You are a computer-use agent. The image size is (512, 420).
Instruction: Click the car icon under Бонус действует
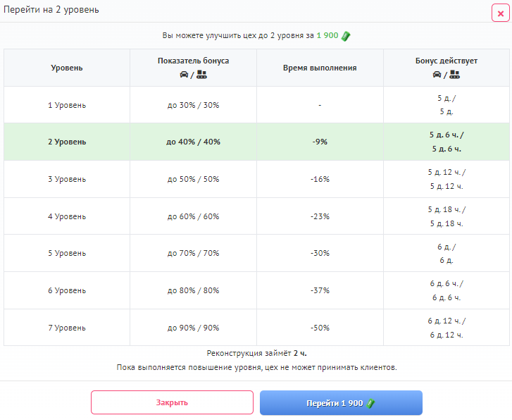click(x=437, y=75)
